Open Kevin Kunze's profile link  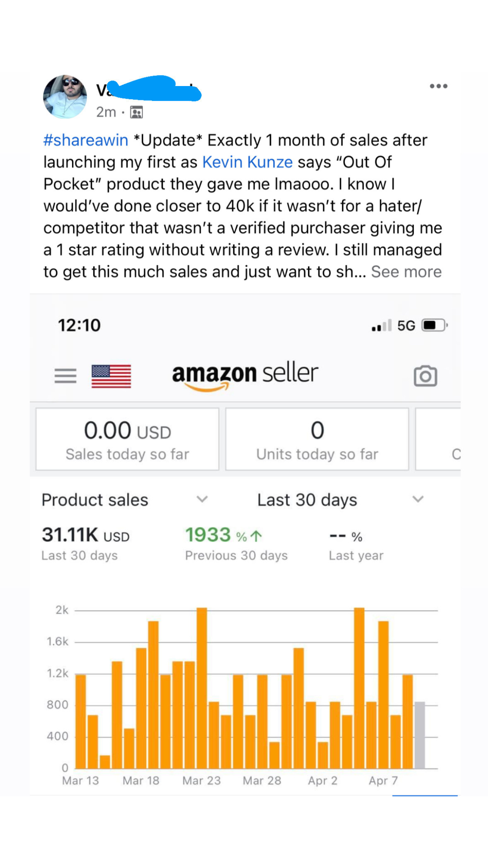(x=247, y=162)
